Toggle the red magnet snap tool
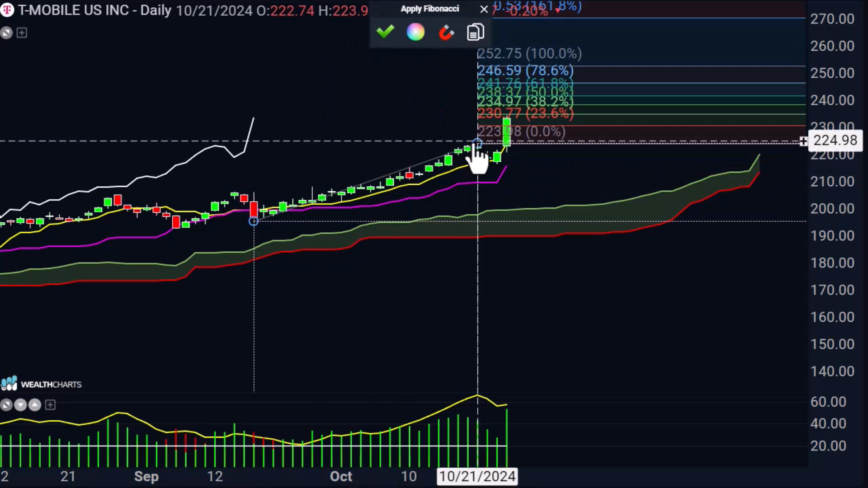This screenshot has height=488, width=868. click(x=446, y=33)
